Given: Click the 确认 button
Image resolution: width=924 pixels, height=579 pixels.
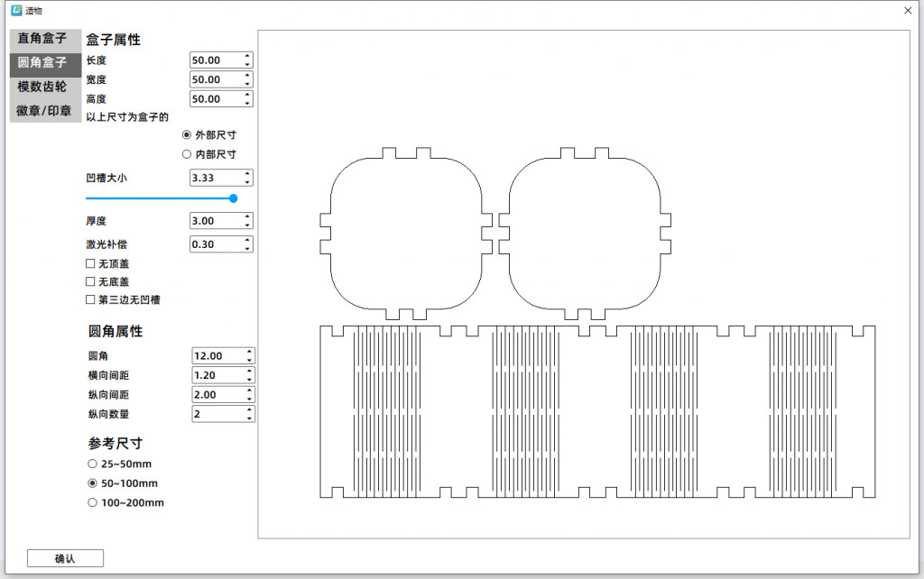Looking at the screenshot, I should [65, 558].
